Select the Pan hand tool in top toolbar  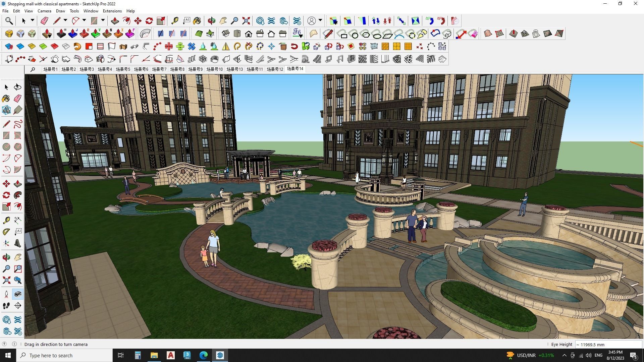(x=223, y=21)
